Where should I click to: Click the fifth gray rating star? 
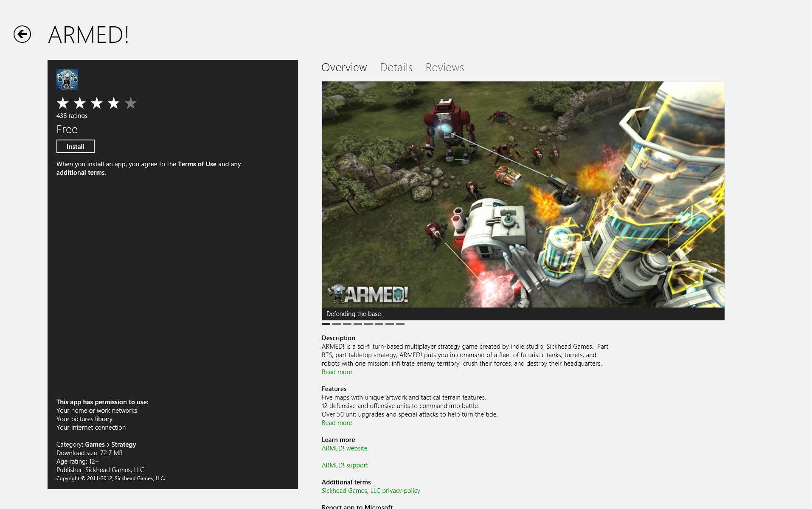pos(131,103)
